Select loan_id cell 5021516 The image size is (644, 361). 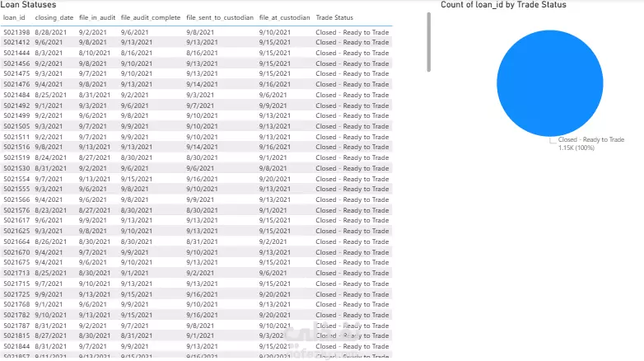tap(16, 147)
